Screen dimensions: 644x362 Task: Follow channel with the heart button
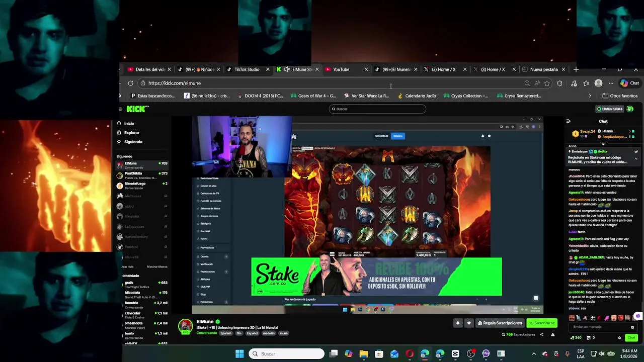tap(469, 323)
